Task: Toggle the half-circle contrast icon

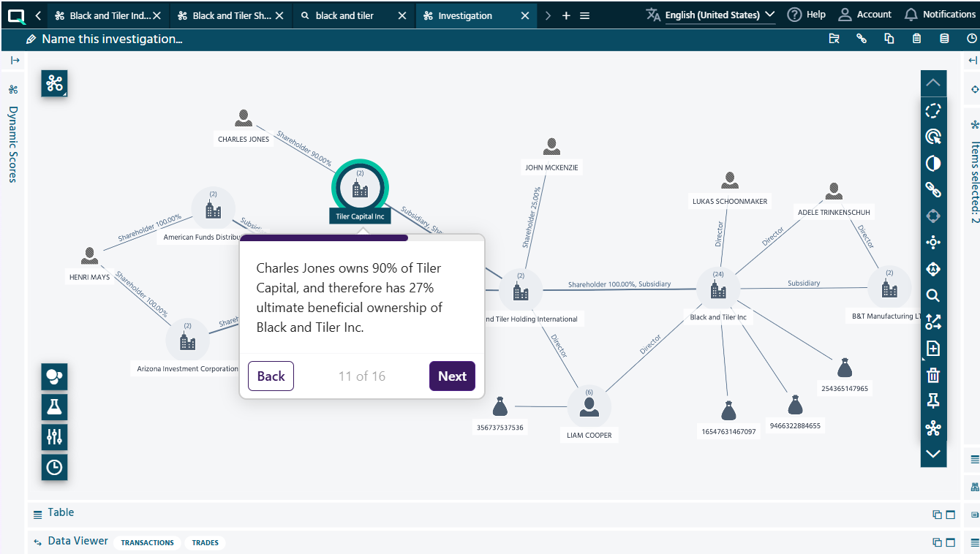Action: (x=933, y=164)
